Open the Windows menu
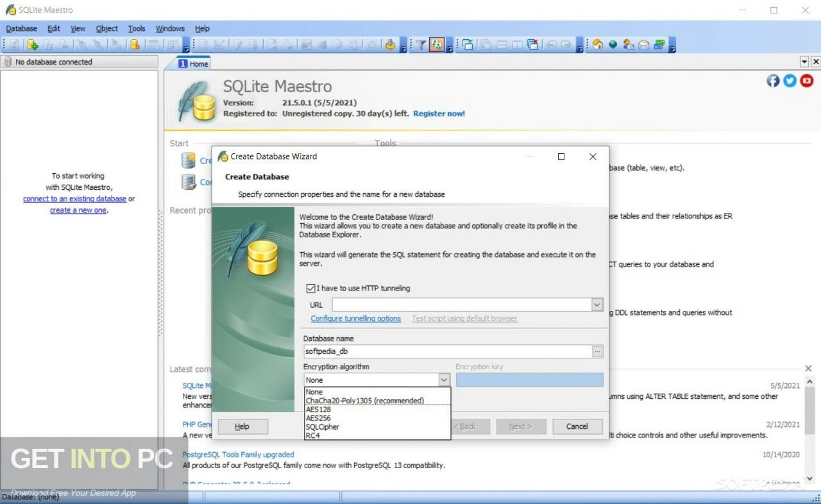This screenshot has height=504, width=821. point(170,28)
